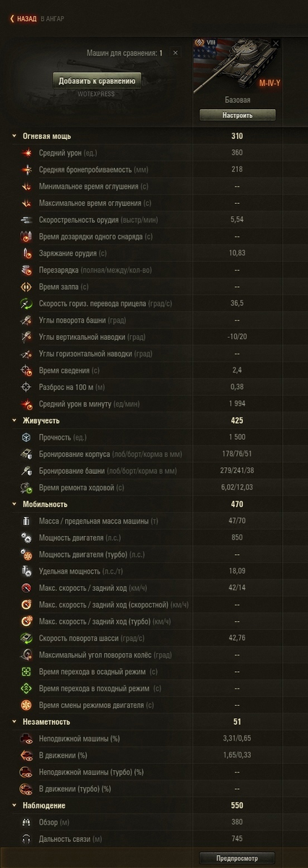Click the Обзор binoculars icon

(27, 822)
